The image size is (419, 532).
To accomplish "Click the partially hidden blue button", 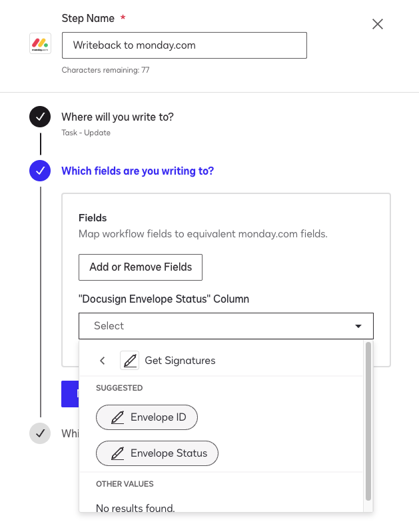I will tap(70, 394).
